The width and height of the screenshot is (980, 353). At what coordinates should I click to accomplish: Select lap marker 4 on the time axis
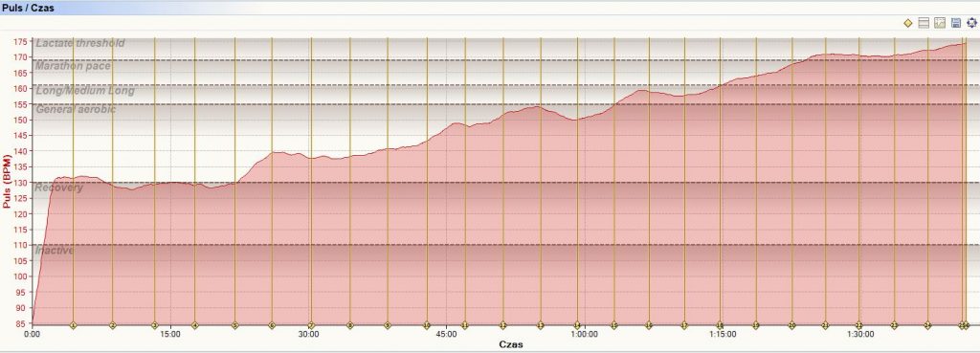(x=194, y=325)
